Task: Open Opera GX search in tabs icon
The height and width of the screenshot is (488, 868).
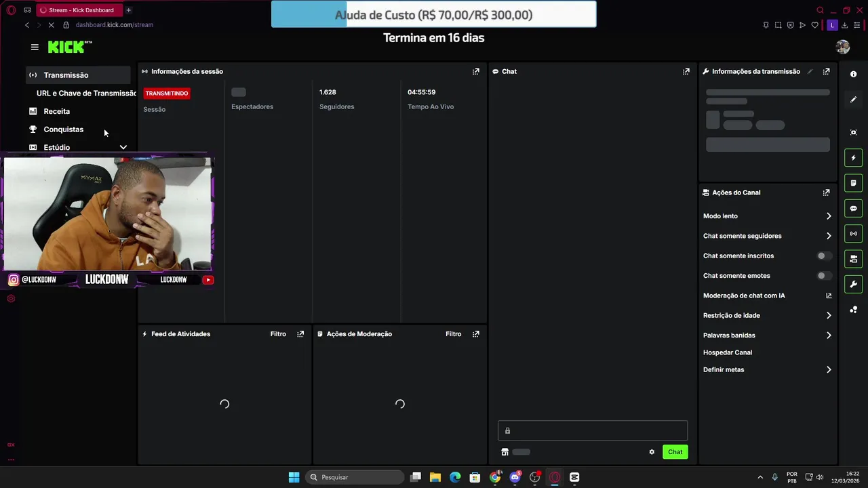Action: tap(820, 10)
